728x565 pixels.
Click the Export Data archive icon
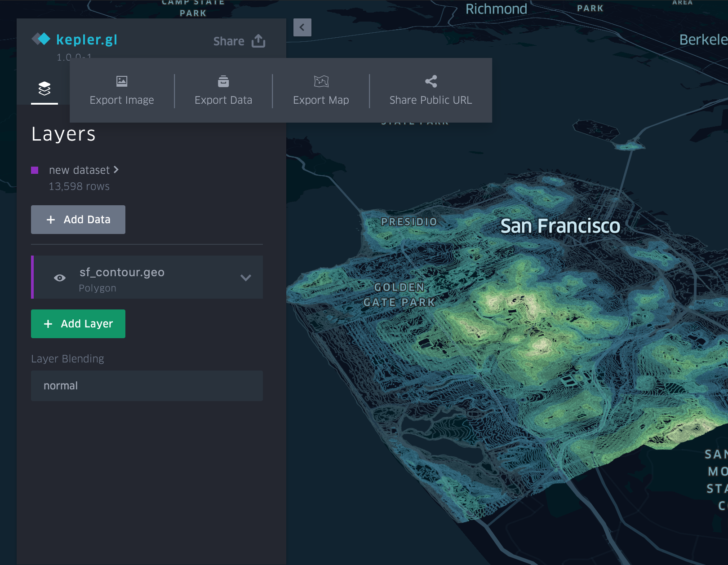(223, 81)
